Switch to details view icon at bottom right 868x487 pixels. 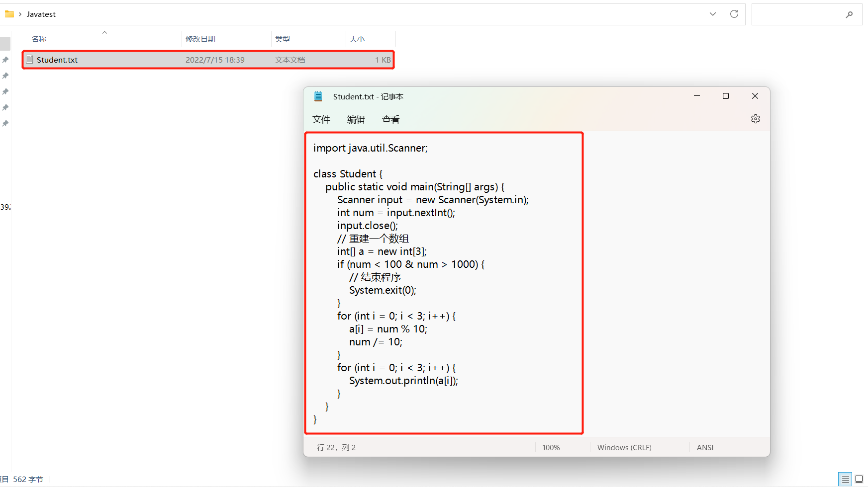pos(845,480)
